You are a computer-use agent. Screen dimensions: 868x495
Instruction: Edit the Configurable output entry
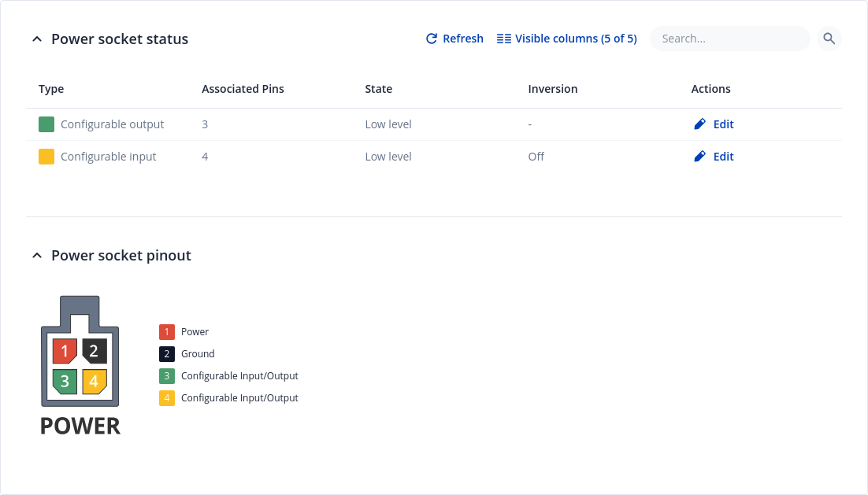pos(723,124)
